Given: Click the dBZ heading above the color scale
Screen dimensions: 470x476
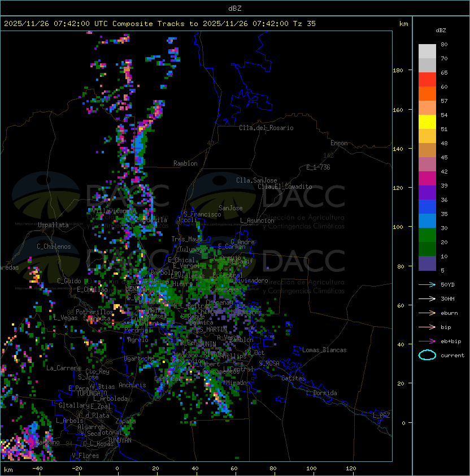Looking at the screenshot, I should [x=441, y=31].
